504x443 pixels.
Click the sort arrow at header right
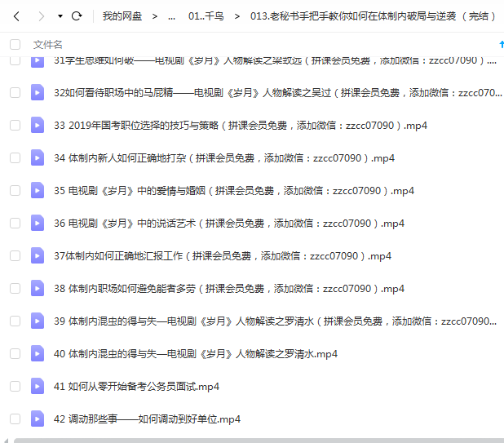tap(500, 44)
